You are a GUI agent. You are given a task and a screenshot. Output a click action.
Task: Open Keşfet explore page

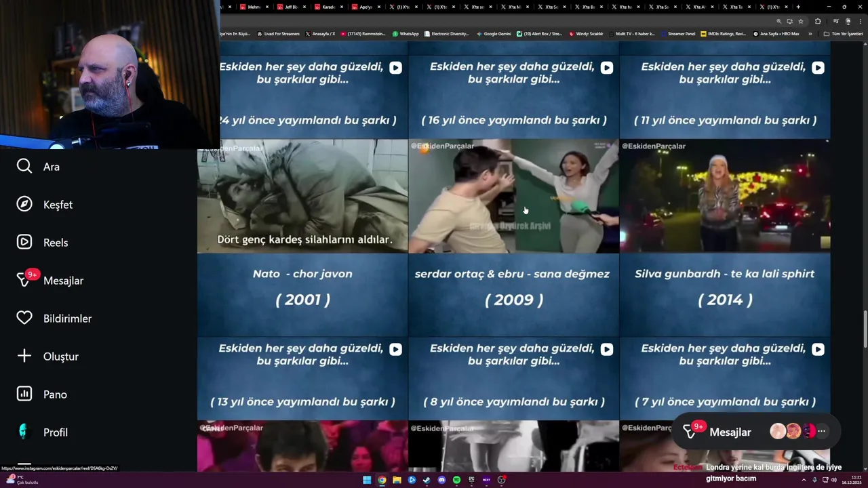click(45, 205)
